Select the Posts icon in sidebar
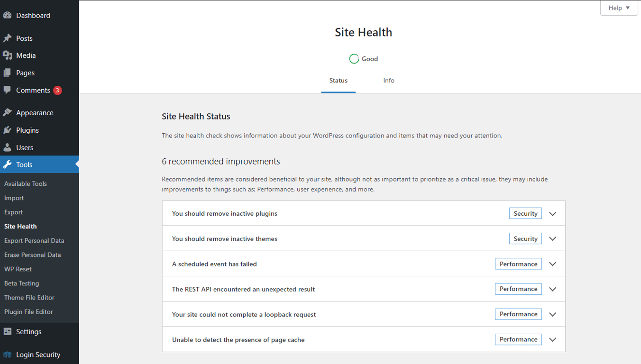Viewport: 641px width, 364px height. click(8, 38)
